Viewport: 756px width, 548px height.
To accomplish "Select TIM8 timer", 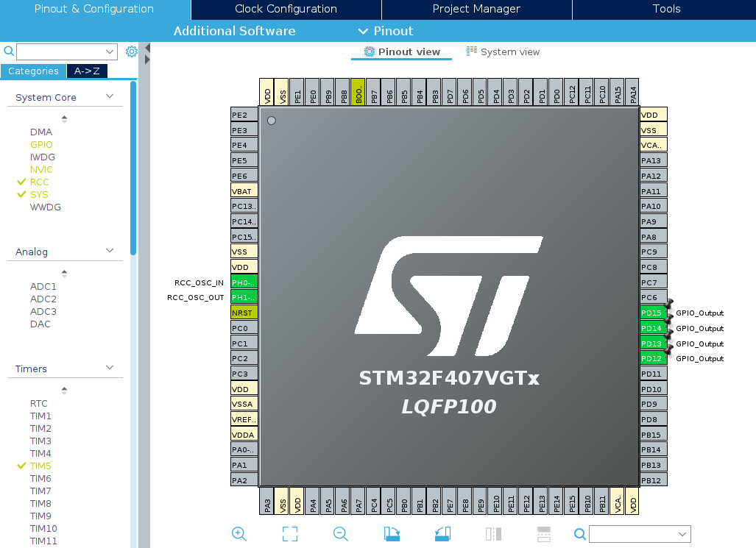I will [40, 504].
